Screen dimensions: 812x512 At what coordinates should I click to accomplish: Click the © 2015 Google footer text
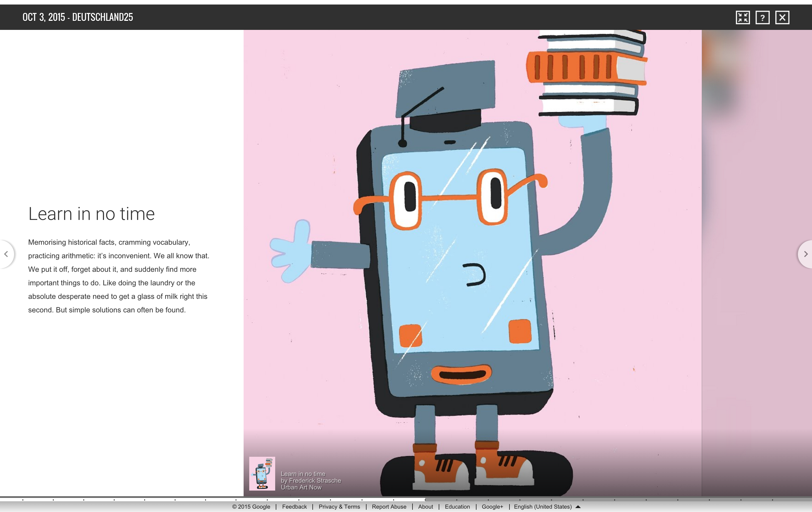click(251, 507)
